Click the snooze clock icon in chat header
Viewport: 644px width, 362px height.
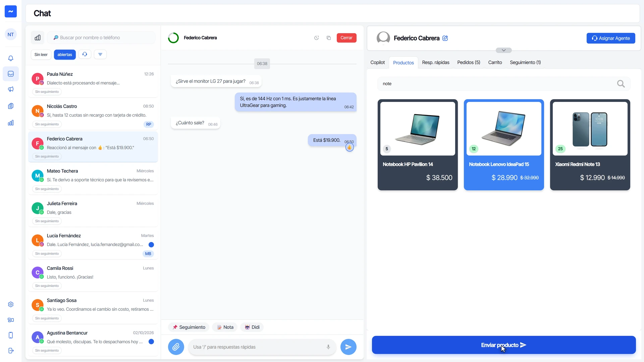(316, 38)
